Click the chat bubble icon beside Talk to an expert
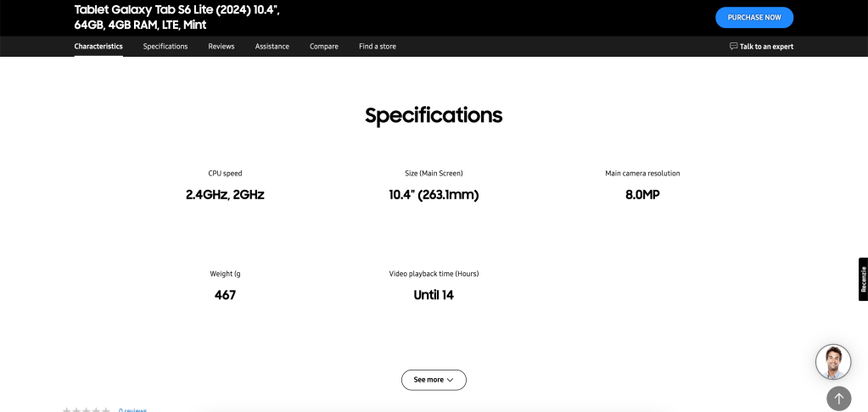The image size is (868, 412). click(733, 47)
